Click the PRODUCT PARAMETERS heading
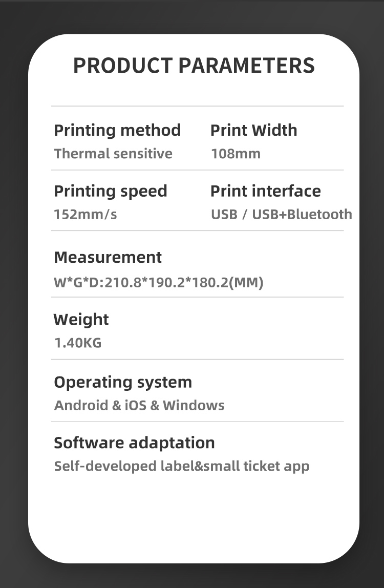This screenshot has height=588, width=384. point(194,66)
